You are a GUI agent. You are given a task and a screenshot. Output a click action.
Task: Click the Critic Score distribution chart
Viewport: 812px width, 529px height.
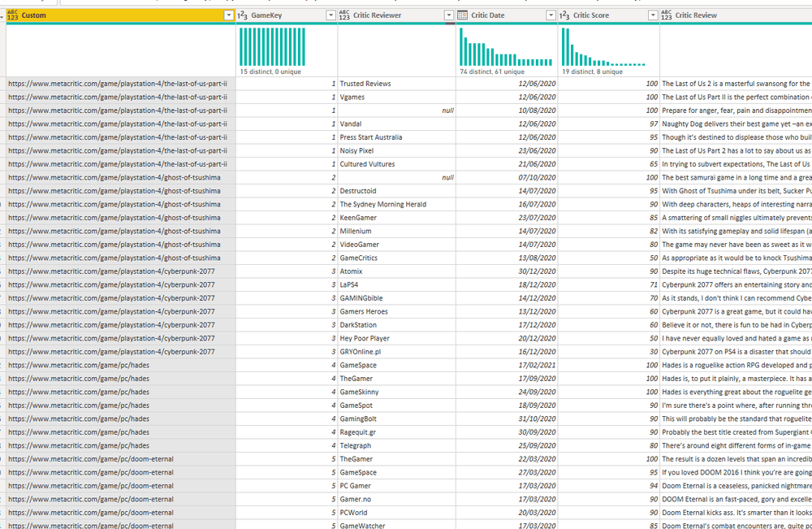tap(603, 46)
